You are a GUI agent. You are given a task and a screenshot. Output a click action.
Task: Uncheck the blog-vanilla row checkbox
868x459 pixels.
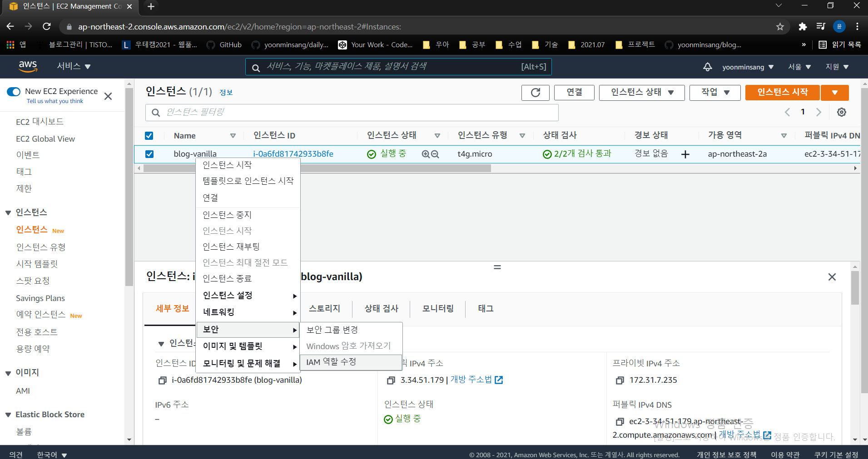click(149, 154)
